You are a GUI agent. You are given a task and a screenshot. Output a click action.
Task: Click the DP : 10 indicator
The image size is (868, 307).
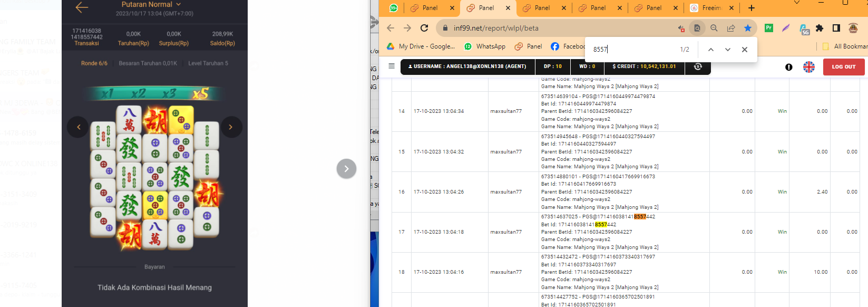pos(553,66)
